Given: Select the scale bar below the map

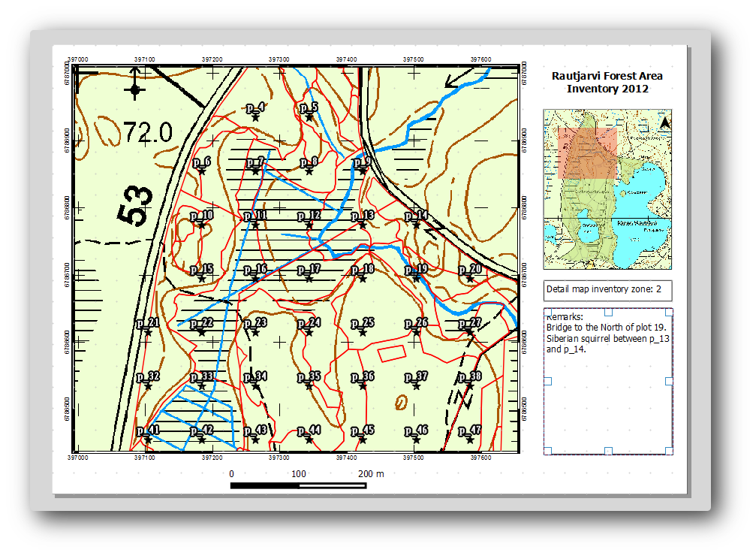Looking at the screenshot, I should click(x=298, y=485).
